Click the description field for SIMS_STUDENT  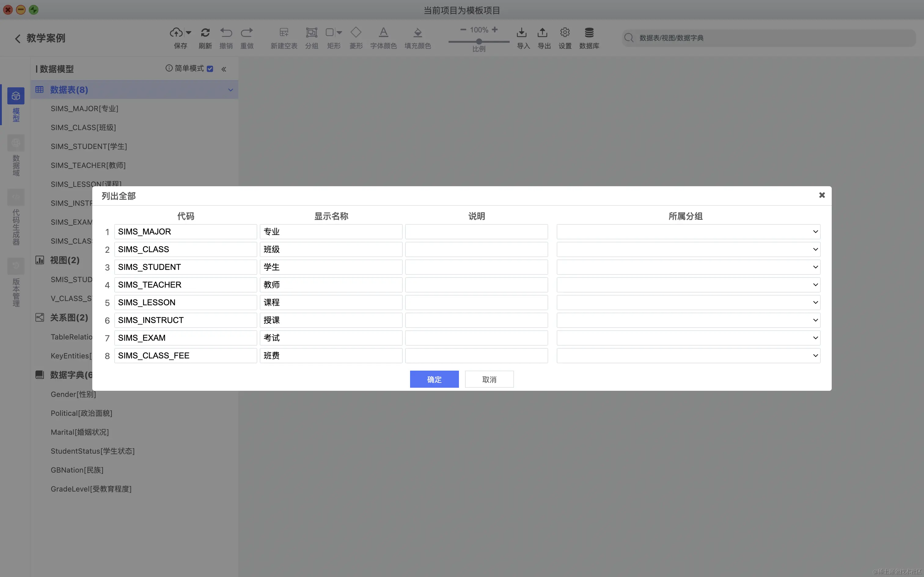[476, 267]
